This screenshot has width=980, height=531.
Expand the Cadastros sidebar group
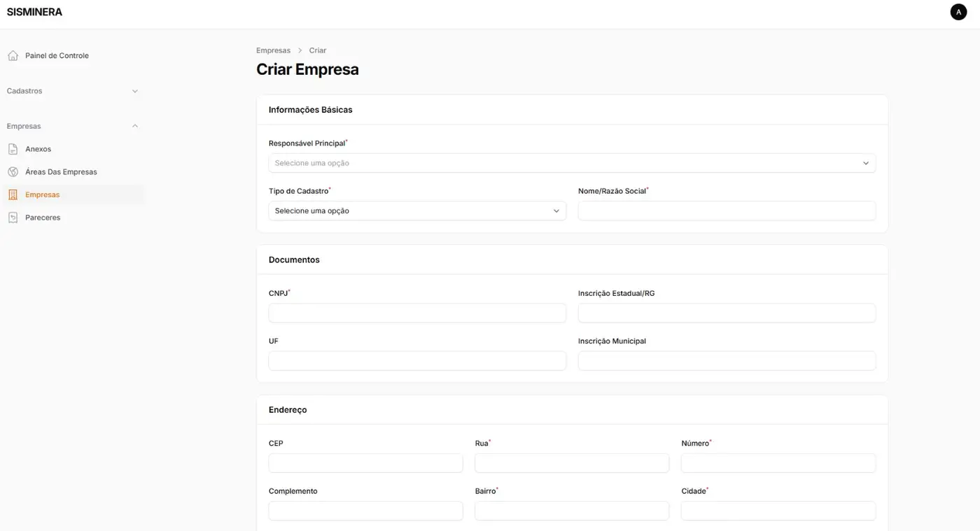tap(135, 91)
